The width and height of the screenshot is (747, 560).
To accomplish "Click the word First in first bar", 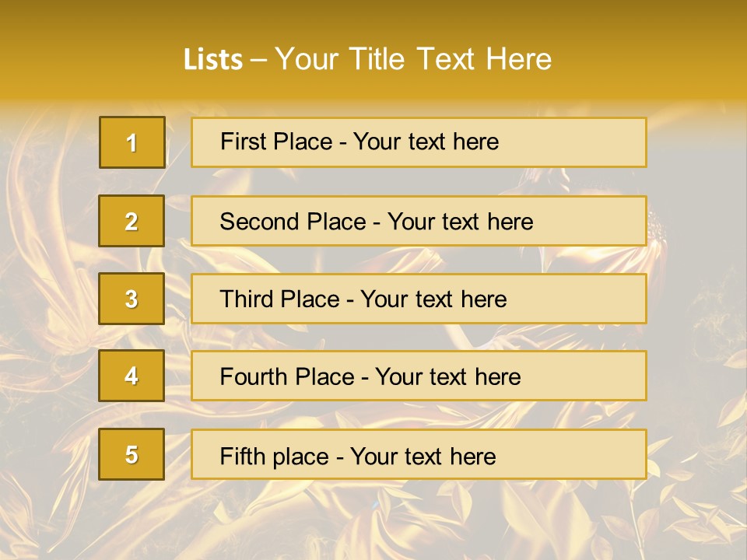I will pyautogui.click(x=237, y=142).
